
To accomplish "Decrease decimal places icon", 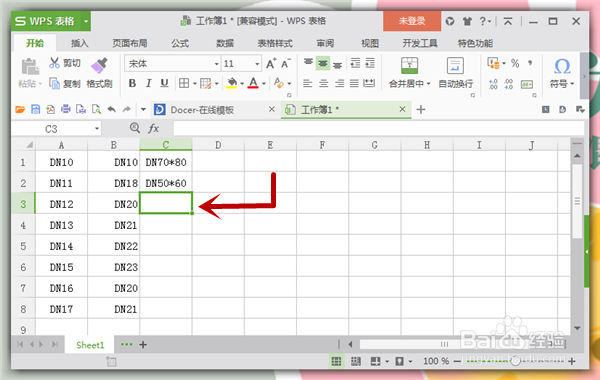I will click(509, 84).
